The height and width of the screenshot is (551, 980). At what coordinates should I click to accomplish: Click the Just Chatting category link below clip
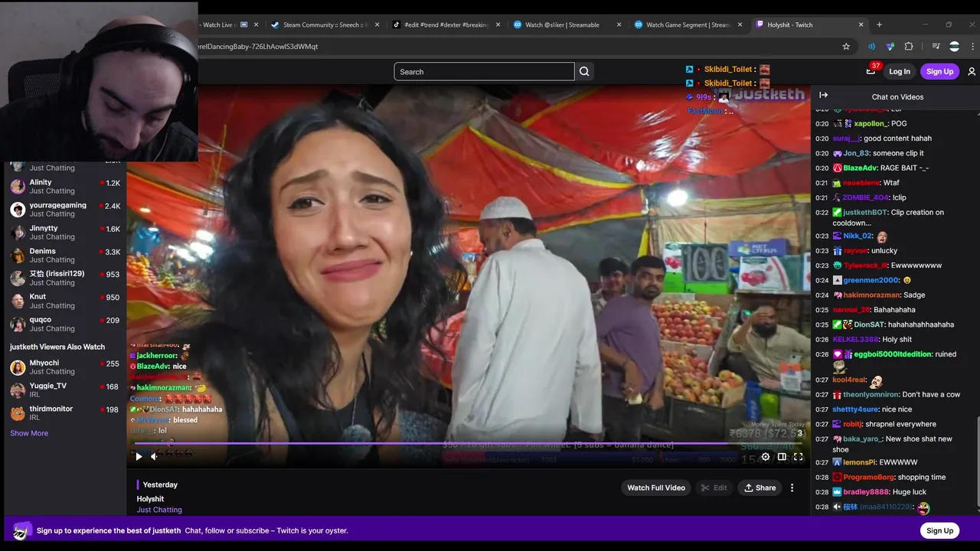pos(159,510)
